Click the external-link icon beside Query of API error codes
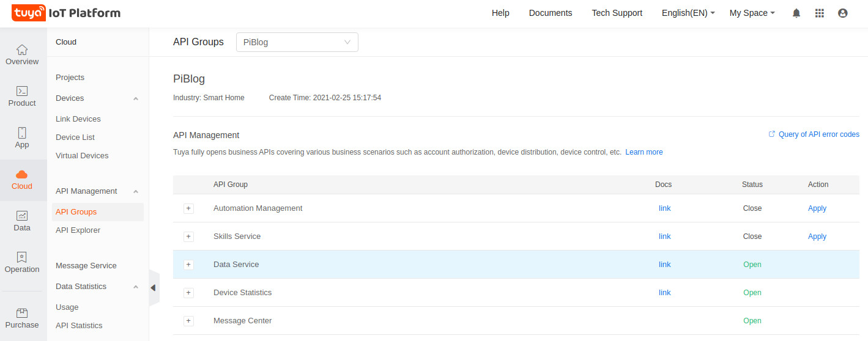 click(772, 134)
